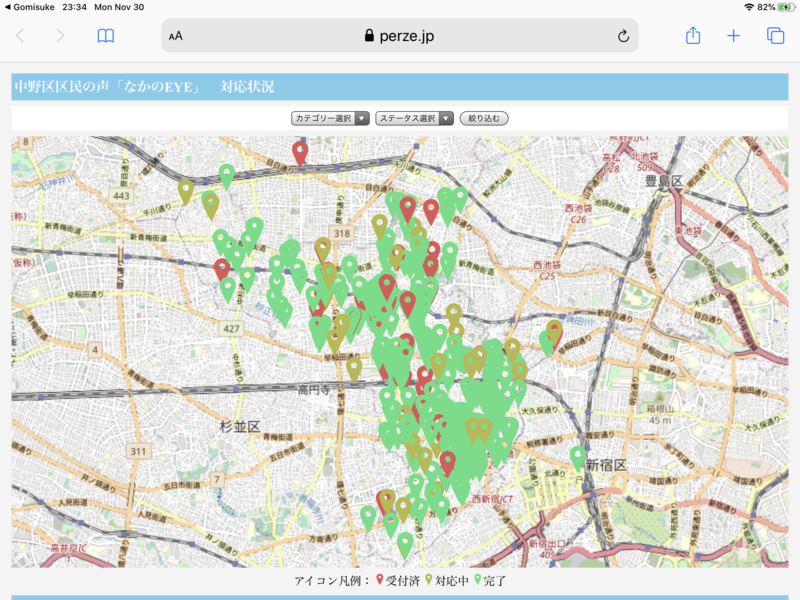Click the 杉並区 map label
Image resolution: width=800 pixels, height=600 pixels.
pos(240,427)
